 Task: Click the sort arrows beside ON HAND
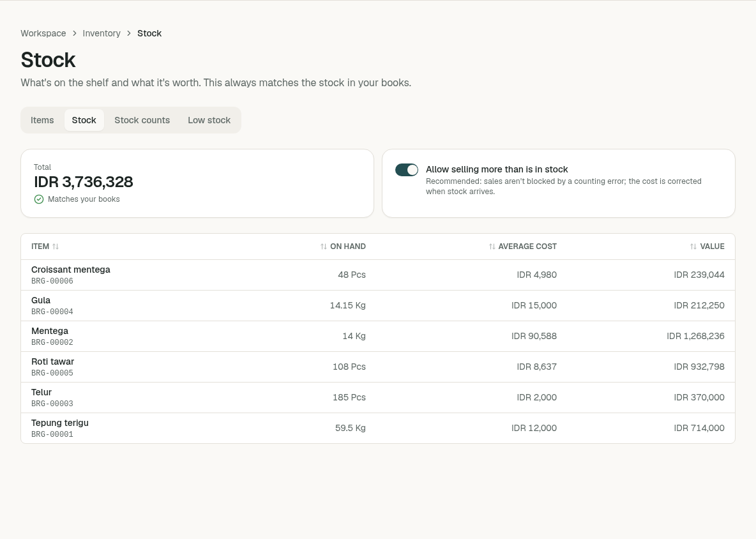click(x=324, y=247)
